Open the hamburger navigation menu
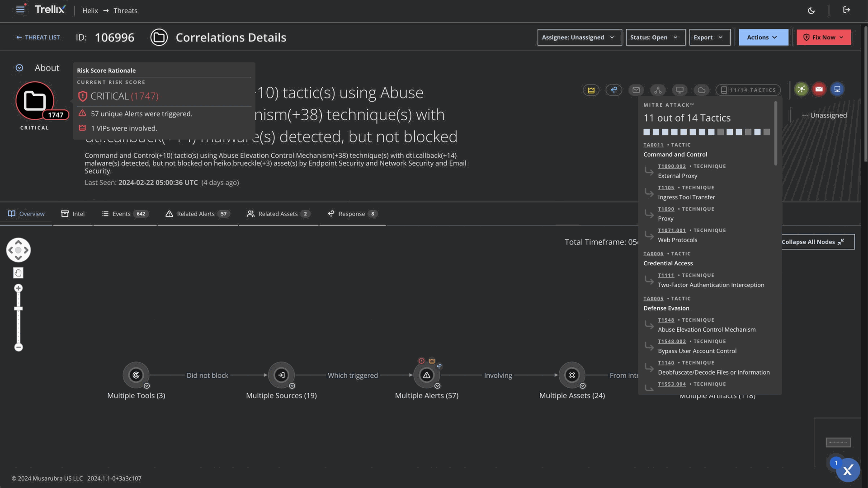Viewport: 868px width, 488px height. pyautogui.click(x=20, y=9)
